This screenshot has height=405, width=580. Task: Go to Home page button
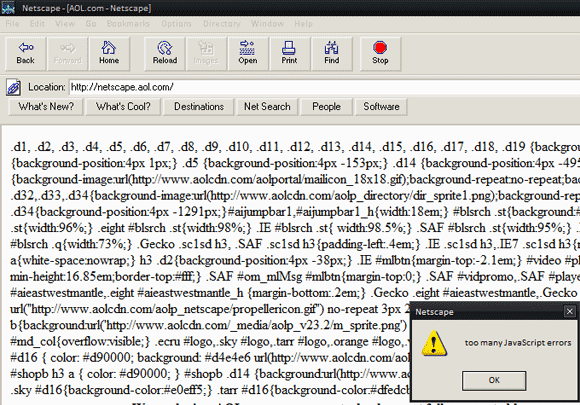point(109,54)
